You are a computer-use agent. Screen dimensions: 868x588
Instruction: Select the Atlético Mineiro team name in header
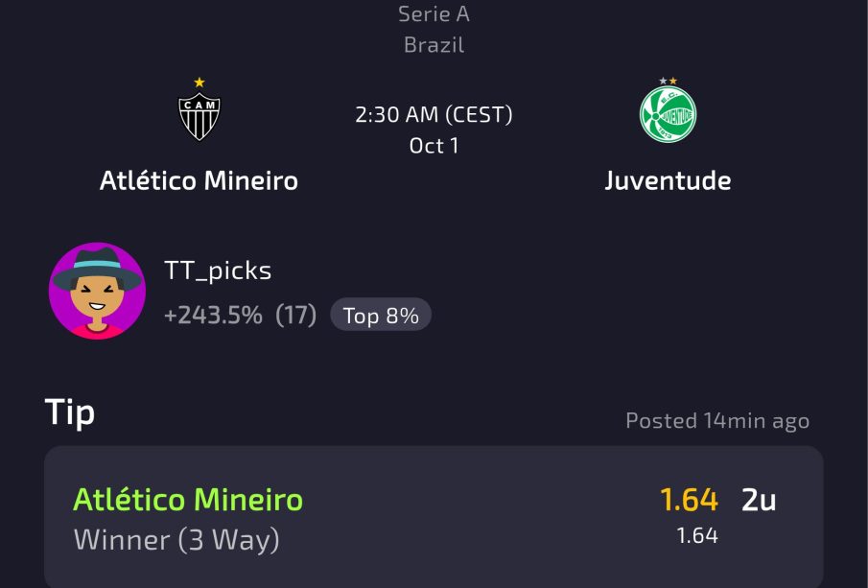point(199,180)
